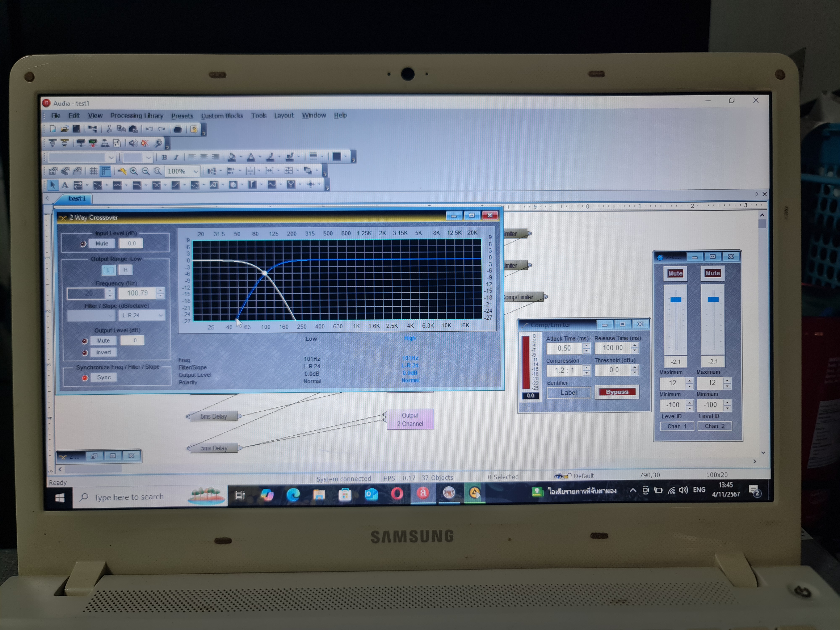The height and width of the screenshot is (630, 840).
Task: Click the Release Time stepper arrows
Action: point(635,348)
